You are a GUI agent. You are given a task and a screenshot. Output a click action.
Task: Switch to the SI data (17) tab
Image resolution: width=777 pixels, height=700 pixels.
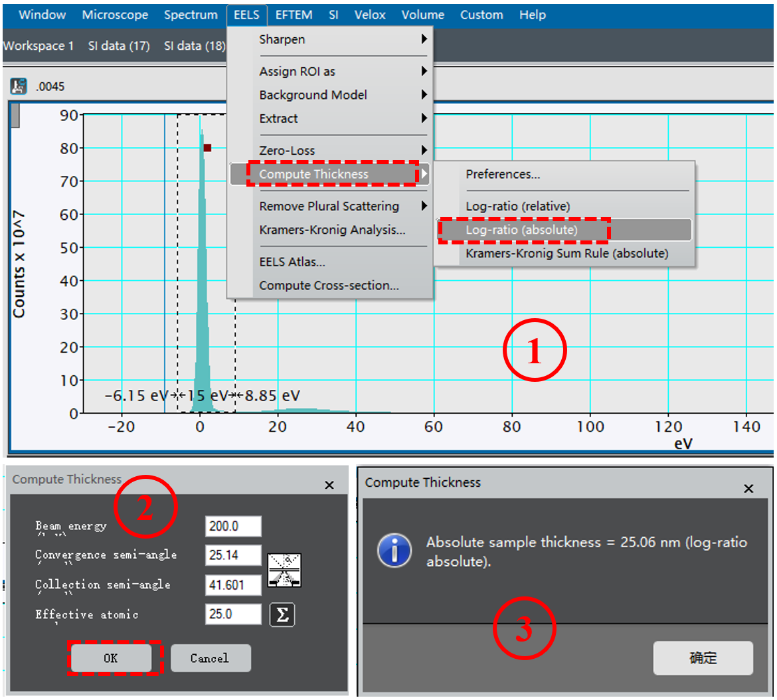119,46
